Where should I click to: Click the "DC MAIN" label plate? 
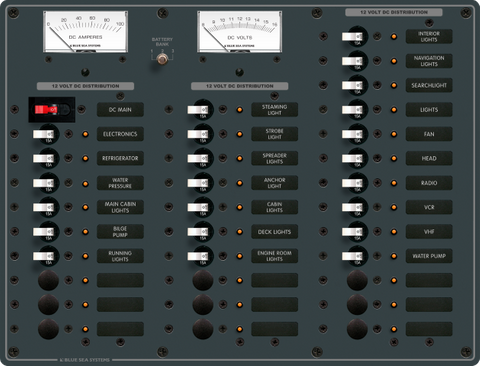click(x=120, y=110)
